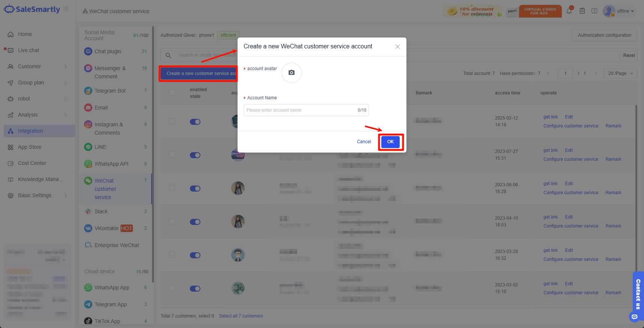Collapse the sidebar with the hamburger icon
644x328 pixels.
[x=66, y=9]
